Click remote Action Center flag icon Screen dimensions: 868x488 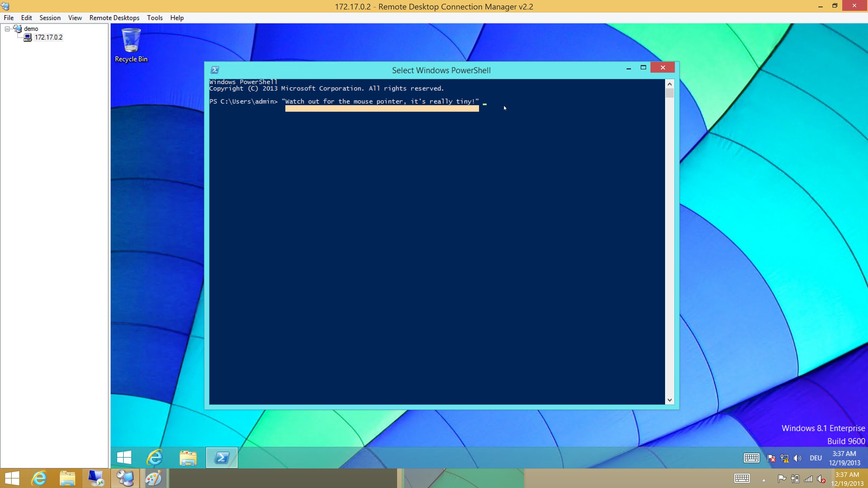771,458
